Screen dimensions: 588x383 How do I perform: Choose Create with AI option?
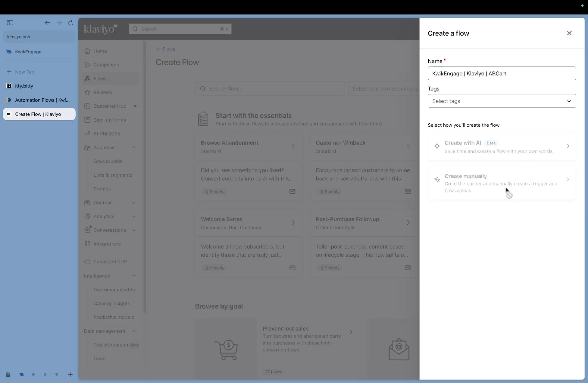(502, 147)
